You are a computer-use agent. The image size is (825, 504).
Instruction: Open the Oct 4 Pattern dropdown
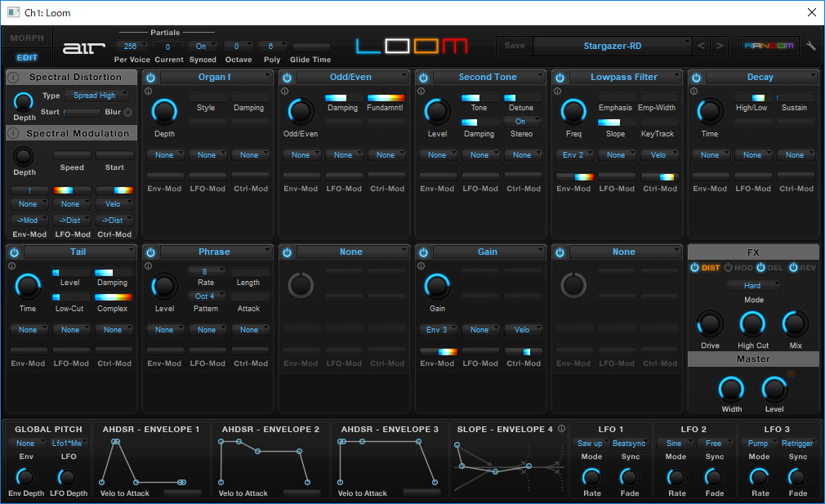pos(206,297)
